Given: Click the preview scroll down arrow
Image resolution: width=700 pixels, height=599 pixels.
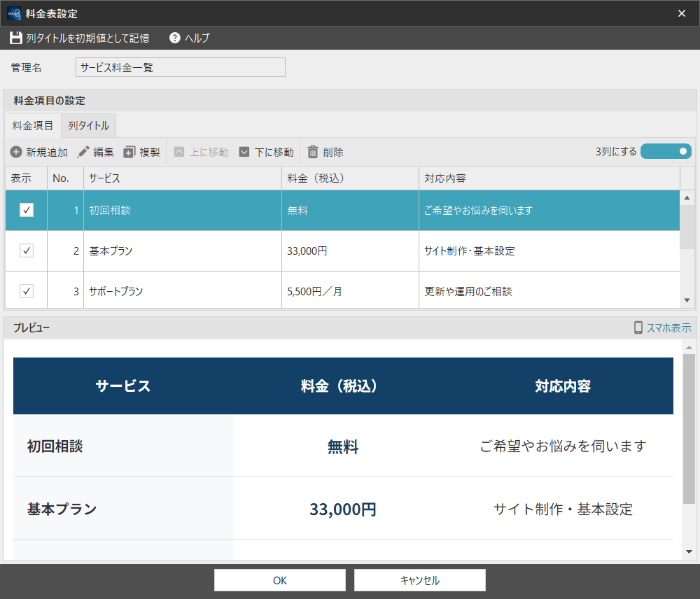Looking at the screenshot, I should pos(689,551).
